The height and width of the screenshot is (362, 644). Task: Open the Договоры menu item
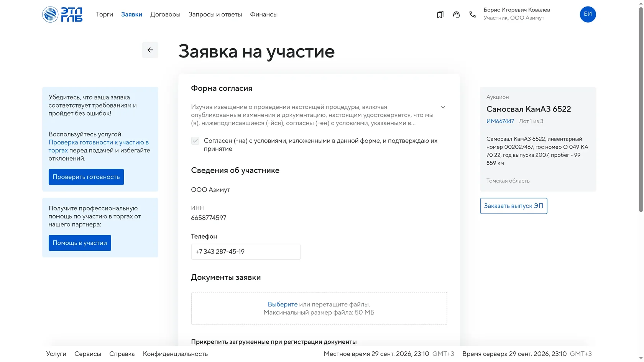[x=165, y=15]
